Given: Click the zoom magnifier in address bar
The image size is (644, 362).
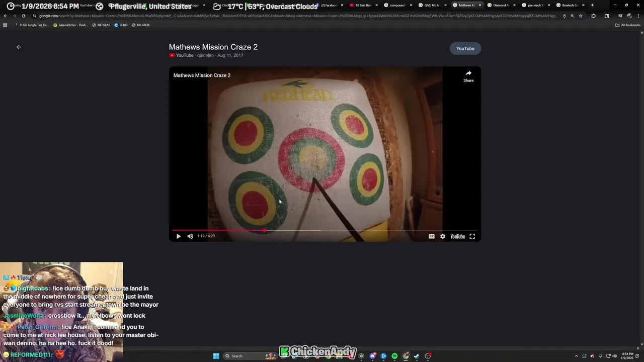Looking at the screenshot, I should [x=572, y=16].
